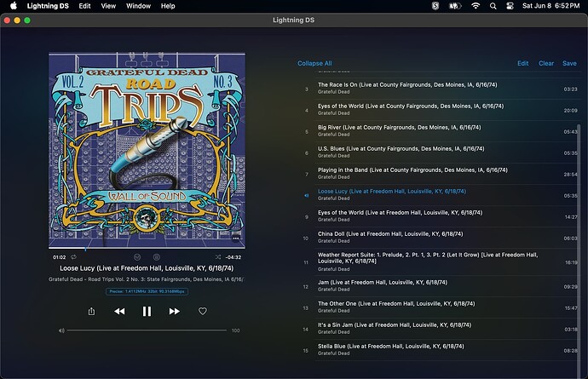Open the Help menu
The height and width of the screenshot is (379, 588).
click(x=168, y=6)
